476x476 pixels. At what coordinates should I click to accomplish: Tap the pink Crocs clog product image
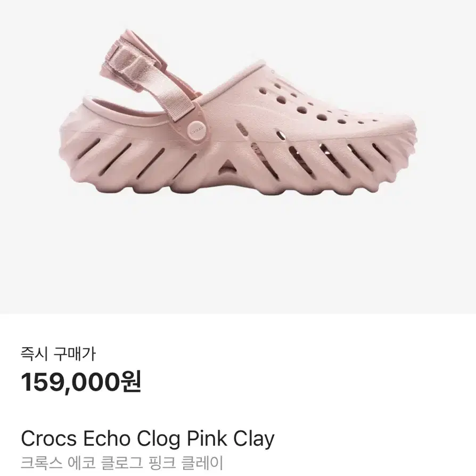[238, 113]
